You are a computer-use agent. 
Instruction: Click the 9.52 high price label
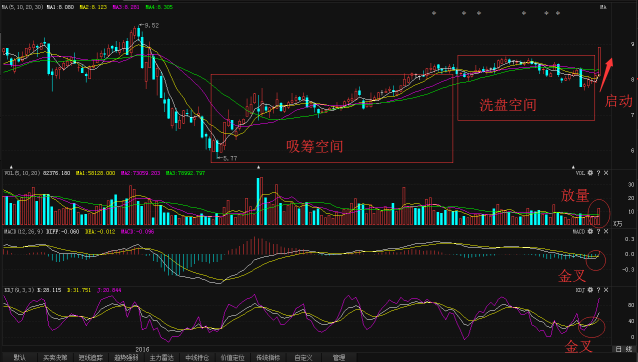(x=151, y=26)
